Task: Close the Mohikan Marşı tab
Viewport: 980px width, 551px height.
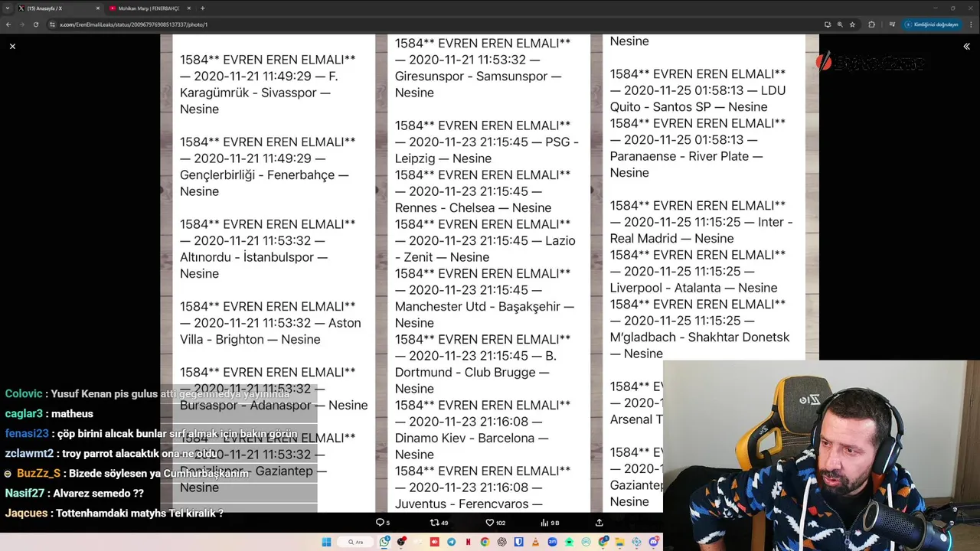Action: [188, 8]
